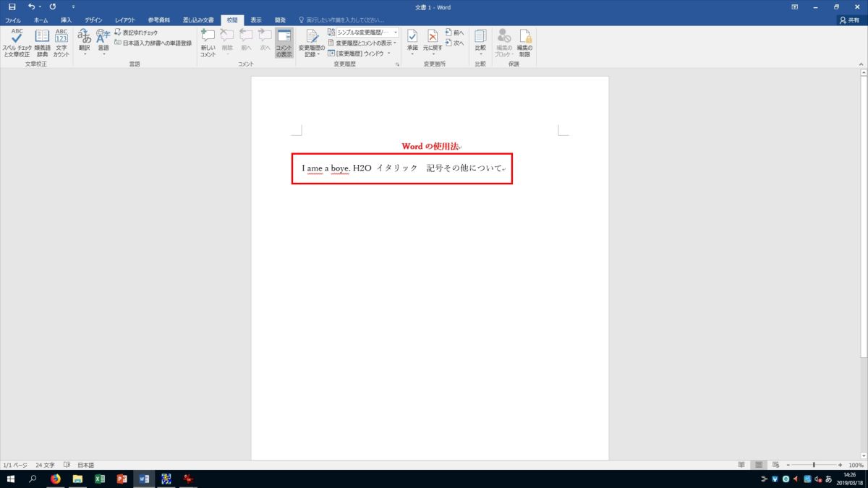Click 日本語 language in status bar

pyautogui.click(x=86, y=465)
